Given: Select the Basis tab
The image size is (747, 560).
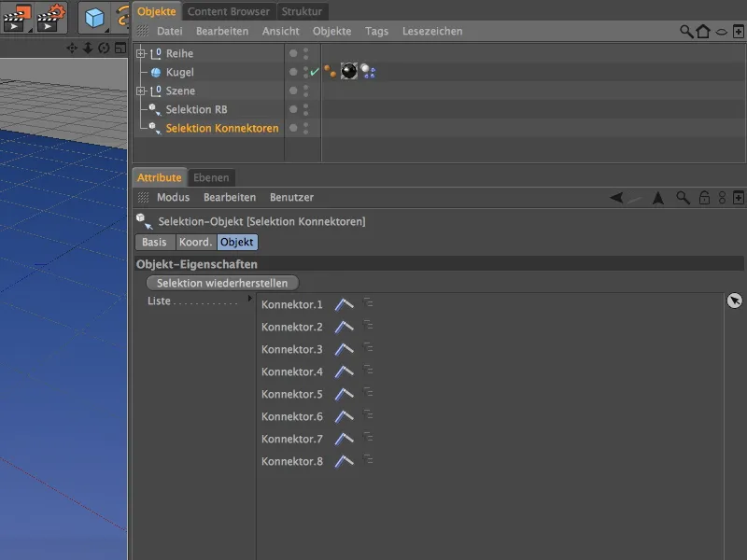Looking at the screenshot, I should (154, 242).
